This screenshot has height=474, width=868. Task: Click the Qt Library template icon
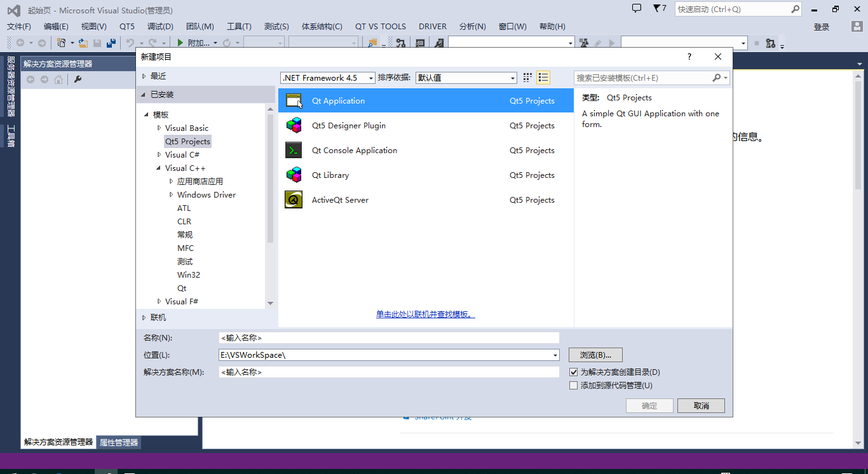pyautogui.click(x=294, y=175)
